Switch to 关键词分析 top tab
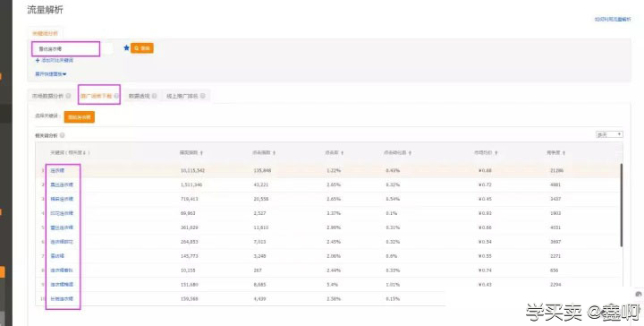644x326 pixels. [x=46, y=33]
